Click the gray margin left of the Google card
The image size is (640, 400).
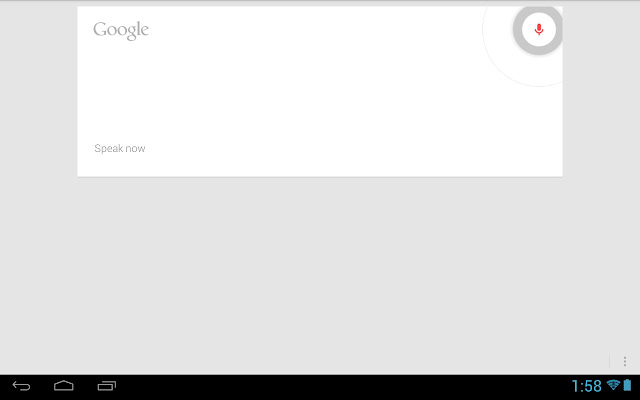coord(38,91)
